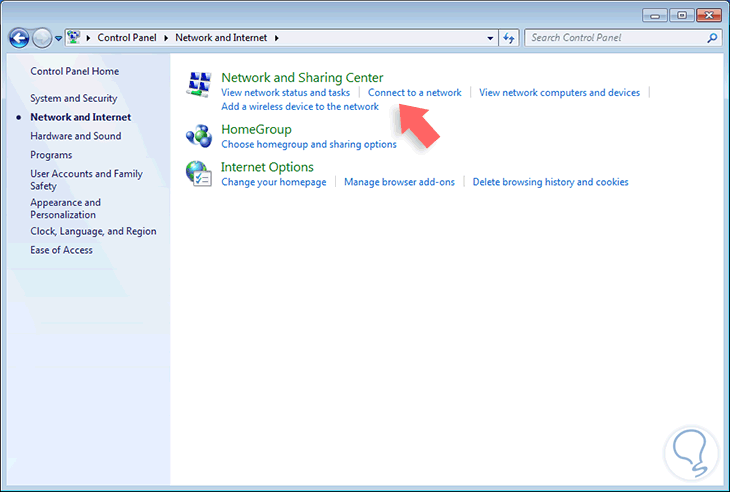Open System and Security in the sidebar
Image resolution: width=730 pixels, height=492 pixels.
tap(74, 98)
